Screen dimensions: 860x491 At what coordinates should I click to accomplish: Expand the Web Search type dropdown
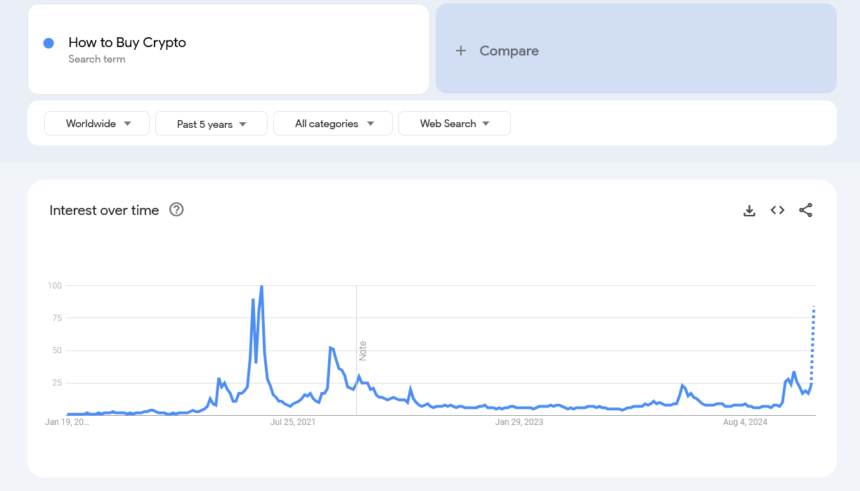pyautogui.click(x=454, y=124)
